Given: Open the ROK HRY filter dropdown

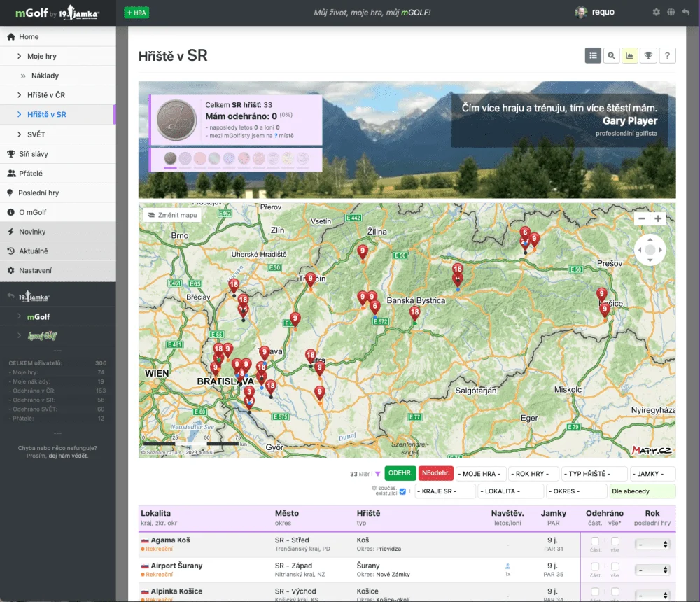Looking at the screenshot, I should (x=534, y=474).
